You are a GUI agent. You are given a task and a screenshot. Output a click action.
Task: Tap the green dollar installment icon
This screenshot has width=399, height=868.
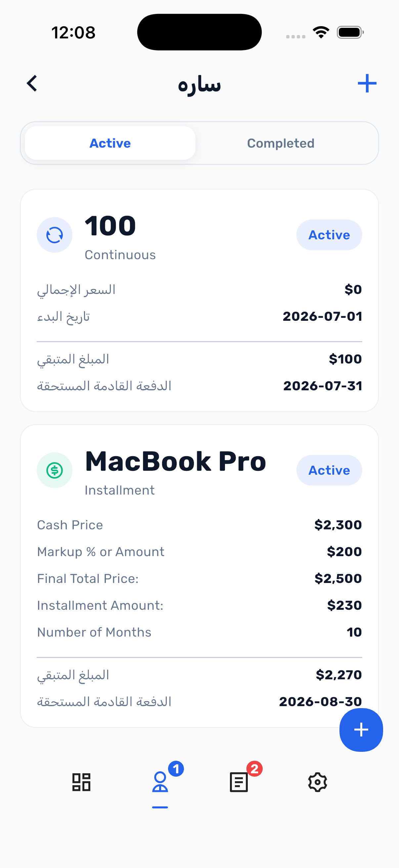point(55,470)
